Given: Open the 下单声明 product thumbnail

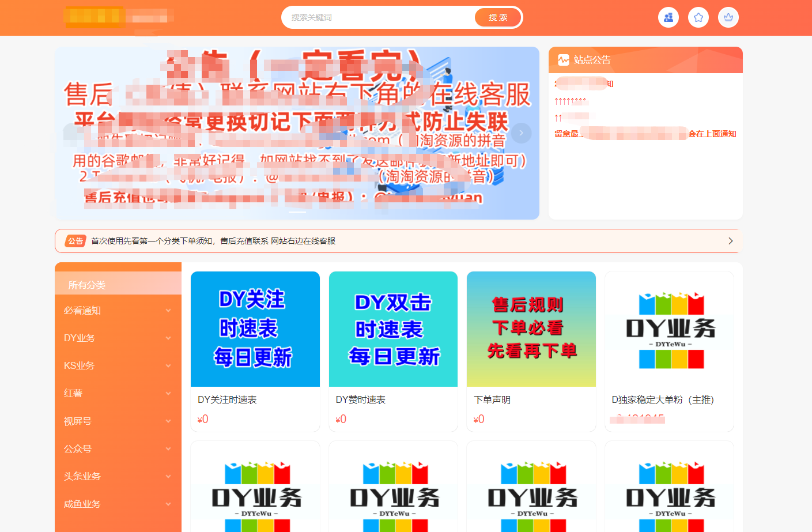Looking at the screenshot, I should [531, 329].
